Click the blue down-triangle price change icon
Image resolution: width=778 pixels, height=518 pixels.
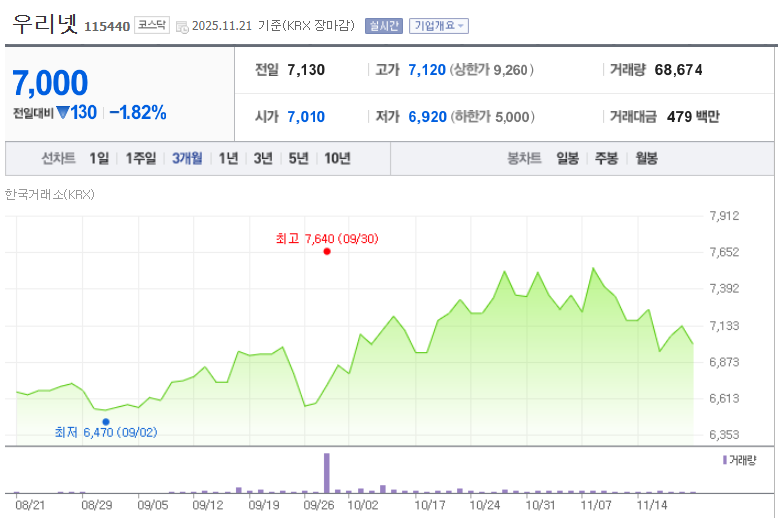[x=63, y=113]
